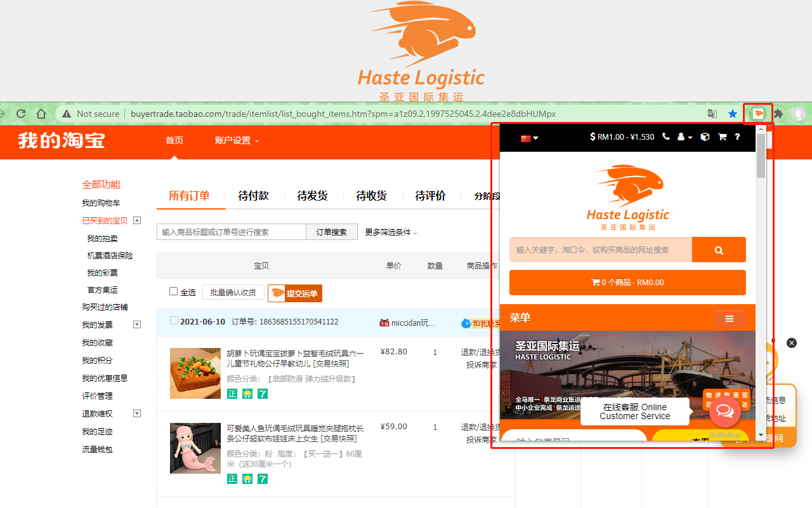Switch to the 待付款 orders tab
This screenshot has height=508, width=812.
pyautogui.click(x=253, y=196)
